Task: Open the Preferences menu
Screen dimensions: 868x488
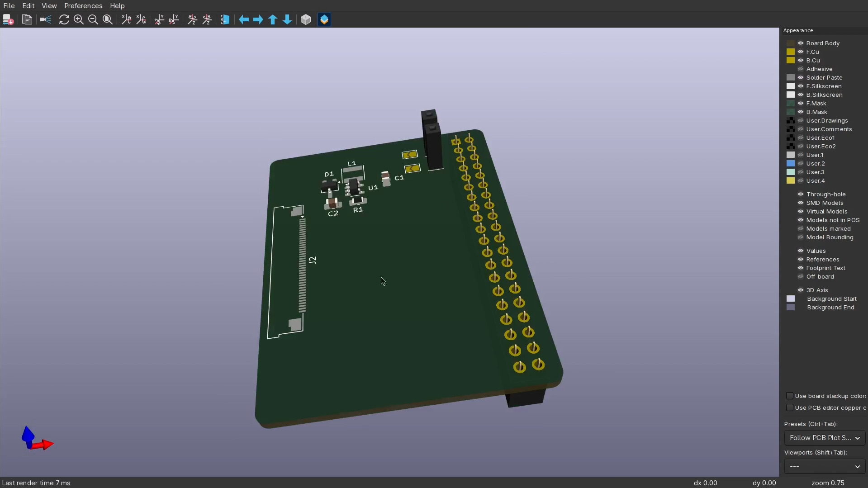Action: tap(83, 6)
